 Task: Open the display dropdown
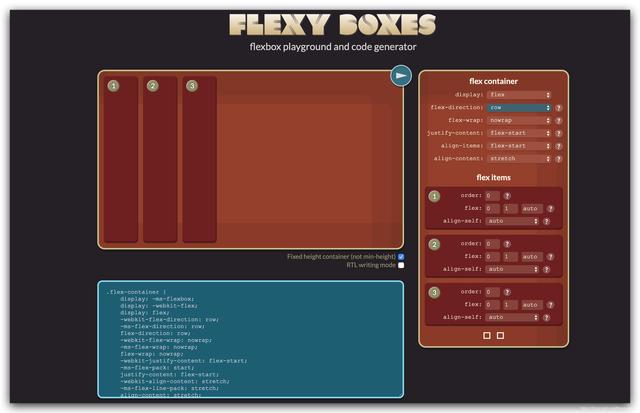(x=519, y=95)
